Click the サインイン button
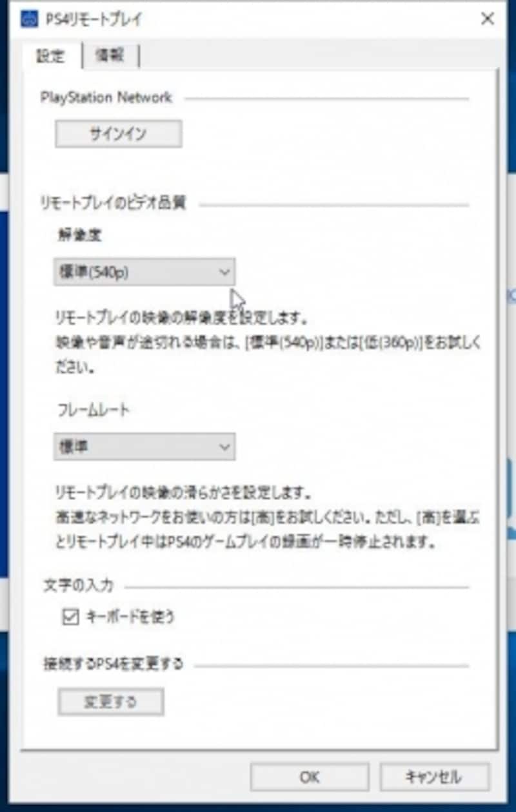Image resolution: width=516 pixels, height=812 pixels. 118,134
